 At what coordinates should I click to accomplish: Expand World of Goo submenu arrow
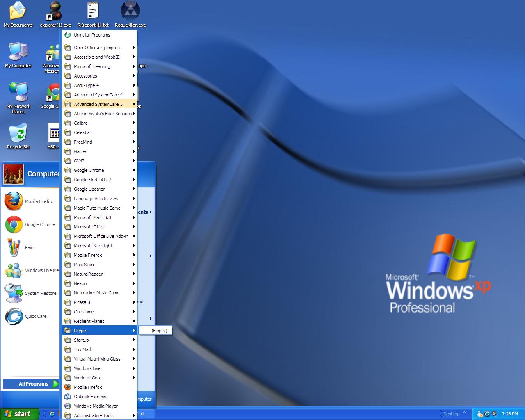[x=134, y=378]
